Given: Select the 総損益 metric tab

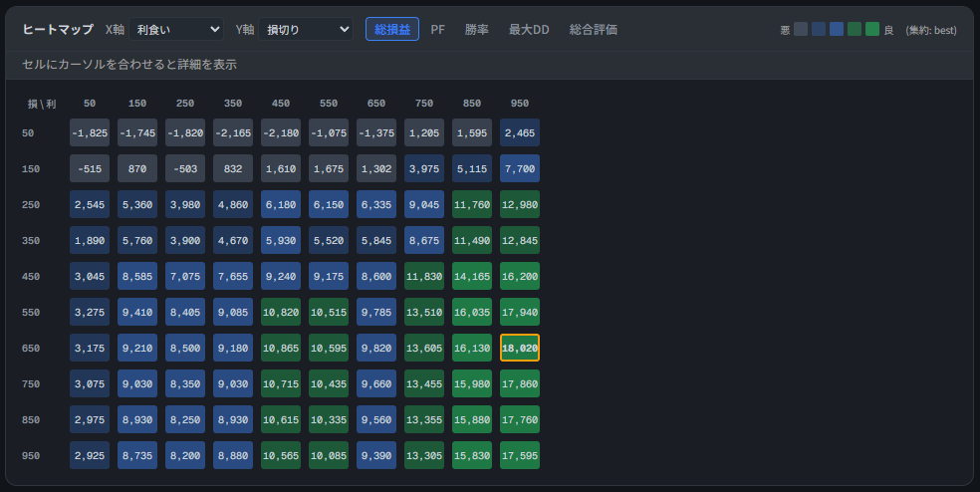Looking at the screenshot, I should click(x=391, y=30).
